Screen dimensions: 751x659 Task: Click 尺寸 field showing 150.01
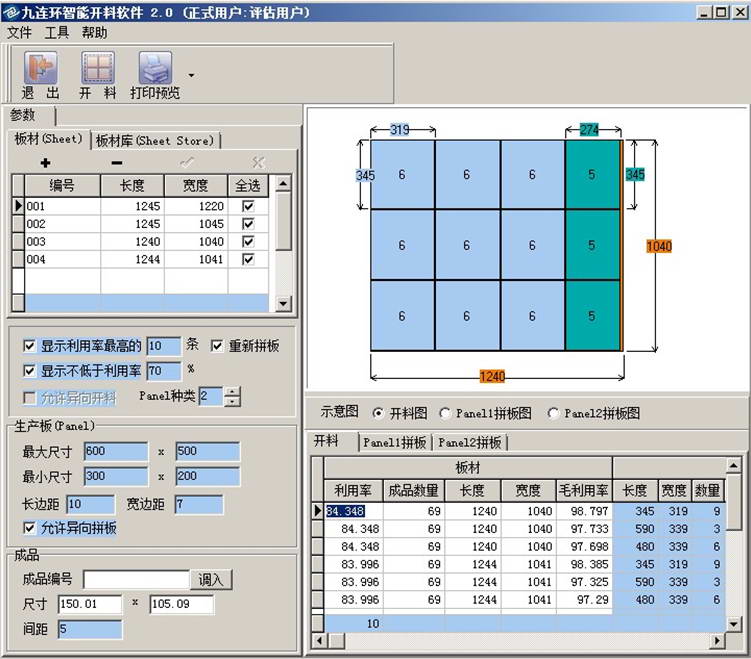tap(90, 604)
